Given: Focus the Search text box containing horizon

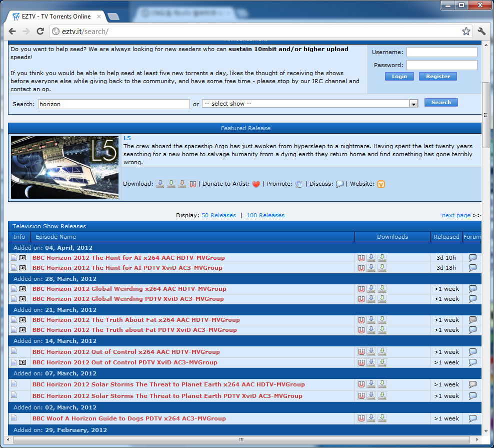Looking at the screenshot, I should coord(114,104).
